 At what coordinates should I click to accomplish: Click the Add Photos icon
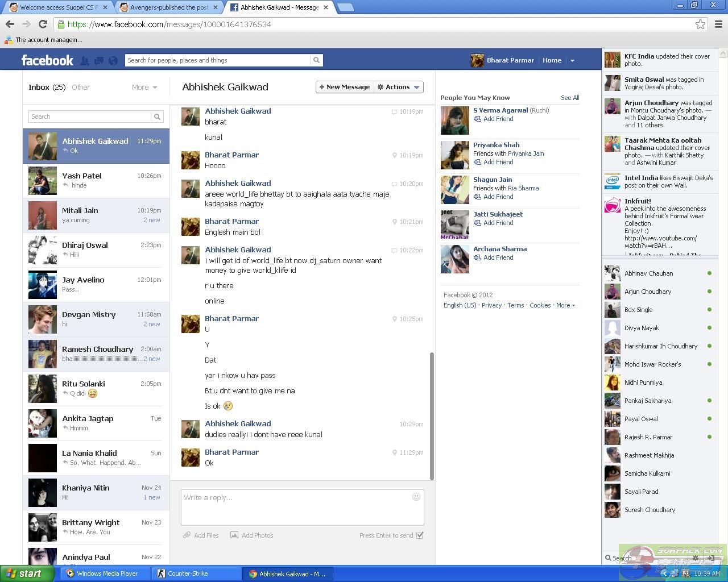[234, 535]
